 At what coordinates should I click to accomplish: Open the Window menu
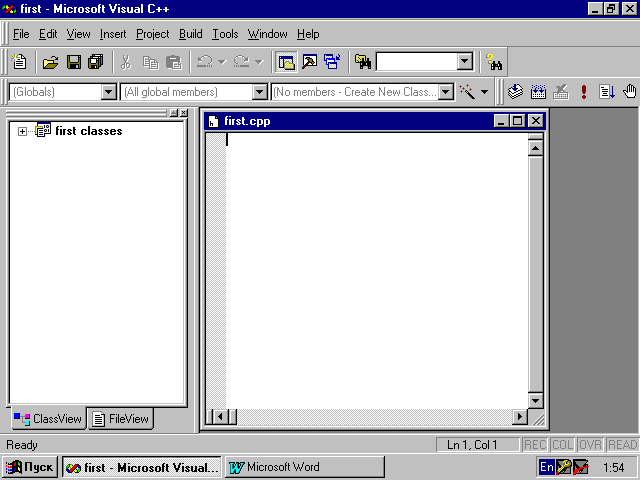[x=267, y=34]
